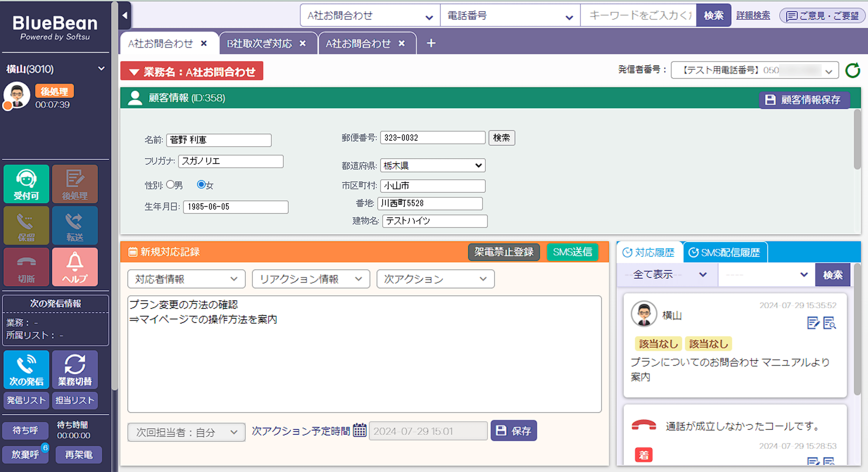Click the SMS送信 button
Screen dimensions: 868x472
tap(572, 252)
